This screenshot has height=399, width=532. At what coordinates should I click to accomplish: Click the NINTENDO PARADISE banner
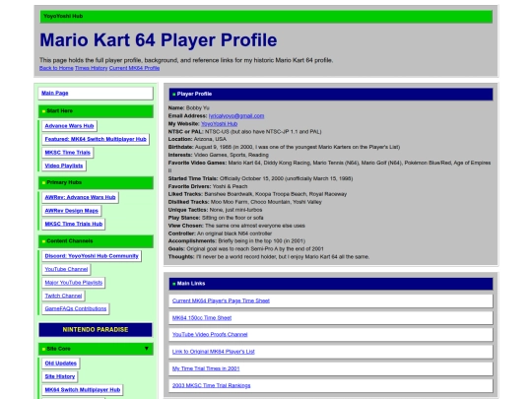click(x=96, y=329)
